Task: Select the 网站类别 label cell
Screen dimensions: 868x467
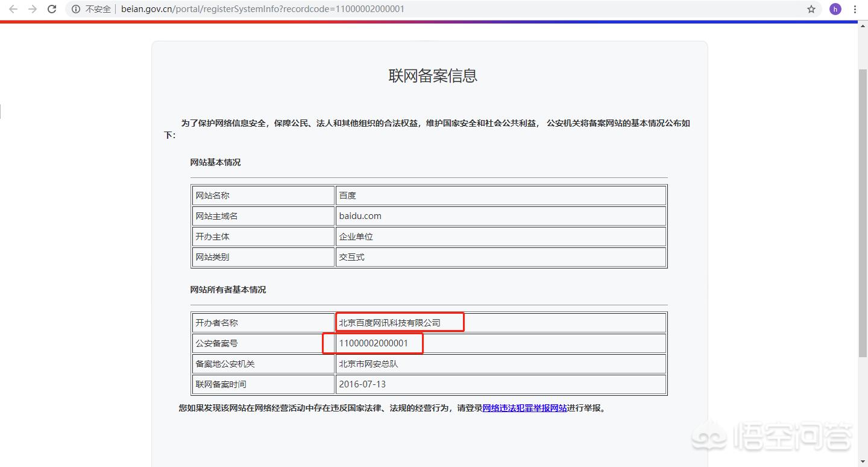Action: point(263,257)
